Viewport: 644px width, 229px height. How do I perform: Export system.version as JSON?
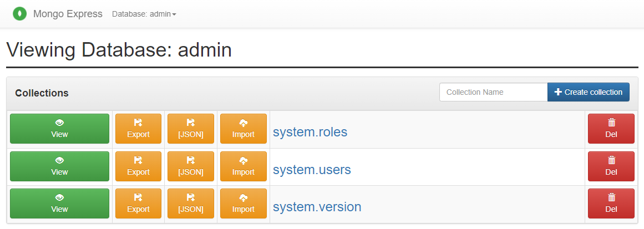[191, 203]
